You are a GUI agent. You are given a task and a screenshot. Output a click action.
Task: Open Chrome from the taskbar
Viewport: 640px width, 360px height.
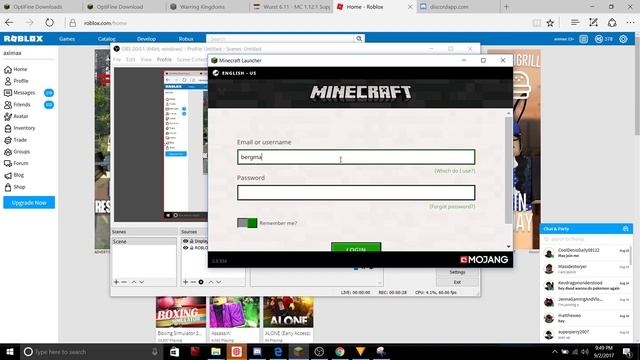click(340, 351)
